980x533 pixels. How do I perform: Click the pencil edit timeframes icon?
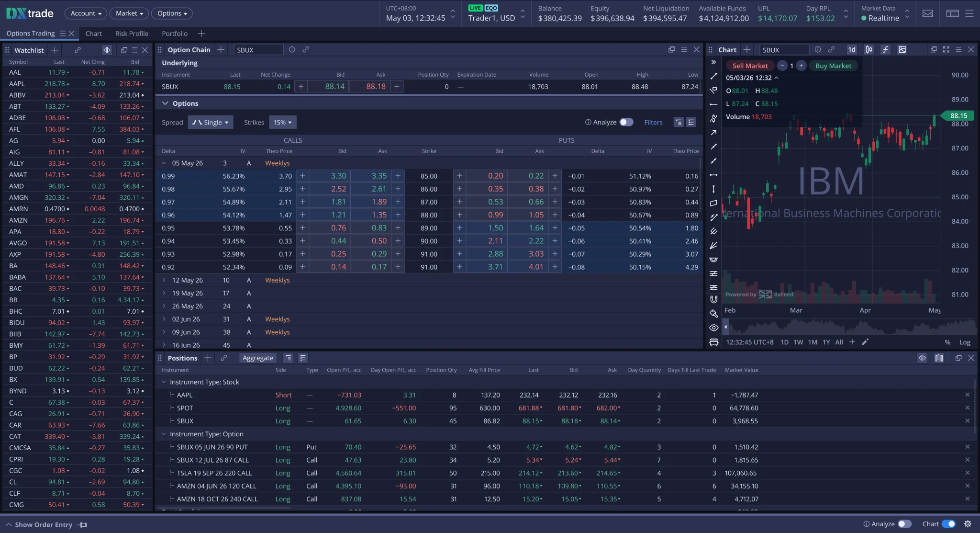tap(865, 342)
